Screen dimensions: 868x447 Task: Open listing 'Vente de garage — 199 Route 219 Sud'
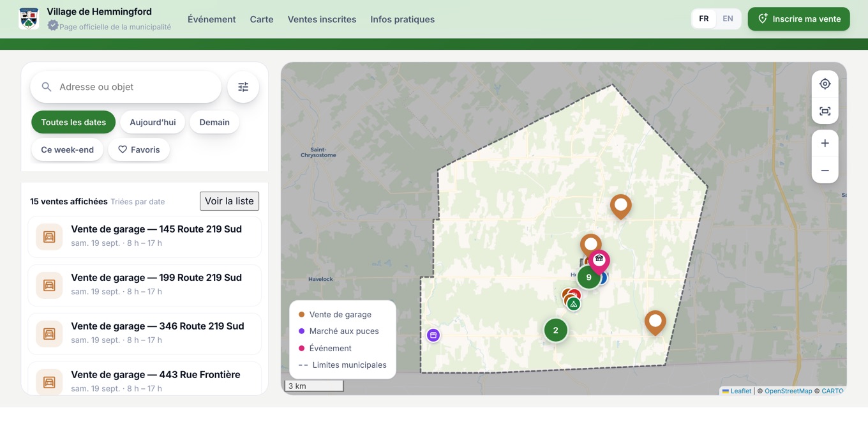coord(144,285)
